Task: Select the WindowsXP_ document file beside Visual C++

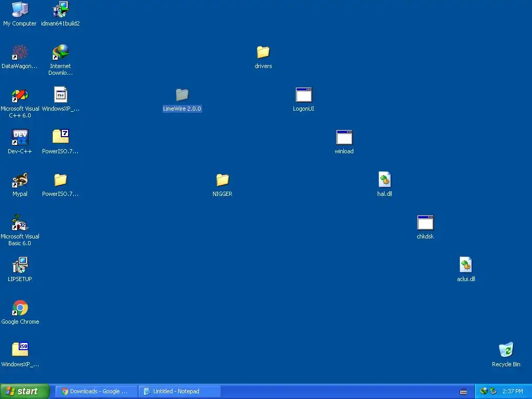Action: [60, 99]
